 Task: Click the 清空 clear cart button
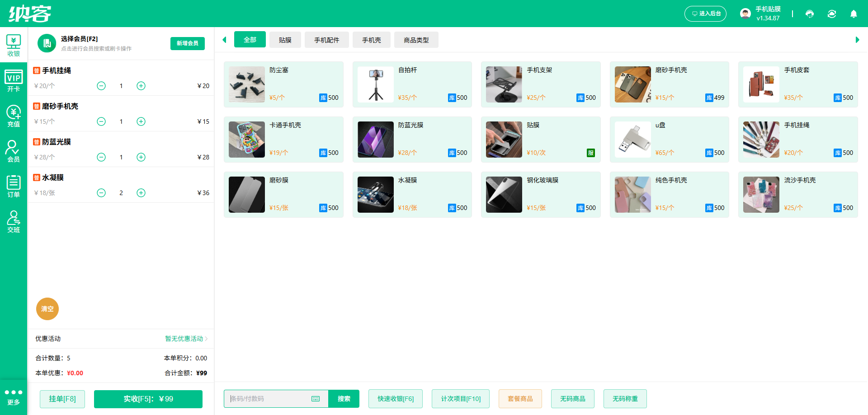(47, 309)
